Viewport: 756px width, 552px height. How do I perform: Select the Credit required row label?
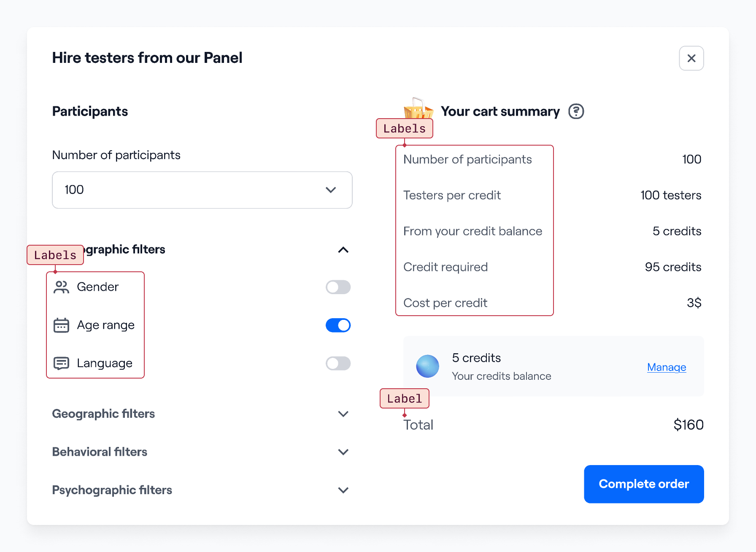coord(445,267)
